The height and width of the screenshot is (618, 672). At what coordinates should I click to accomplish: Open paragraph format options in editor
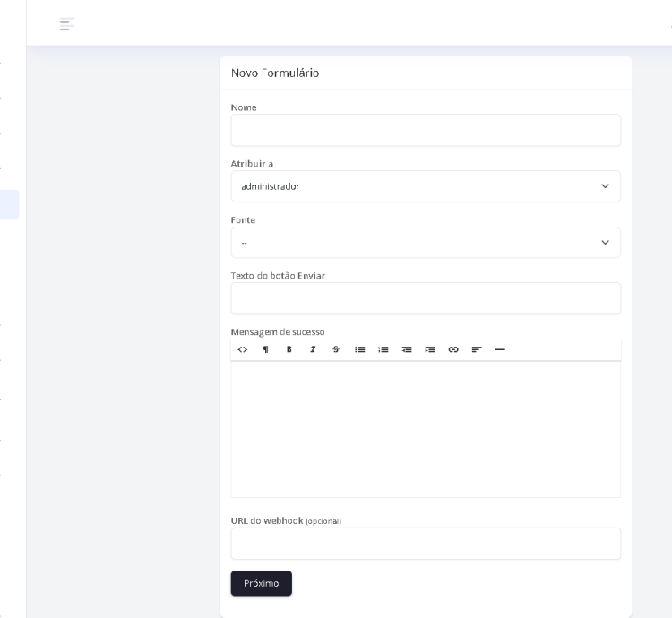[266, 349]
